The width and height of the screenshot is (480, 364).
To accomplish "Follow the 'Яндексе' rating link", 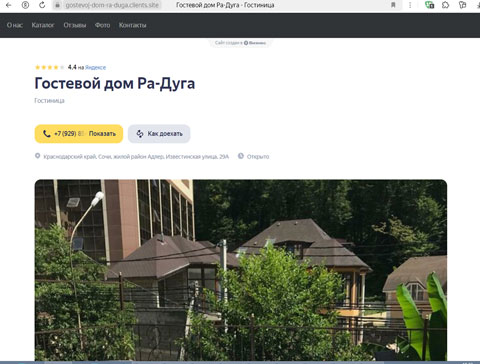I will [95, 67].
